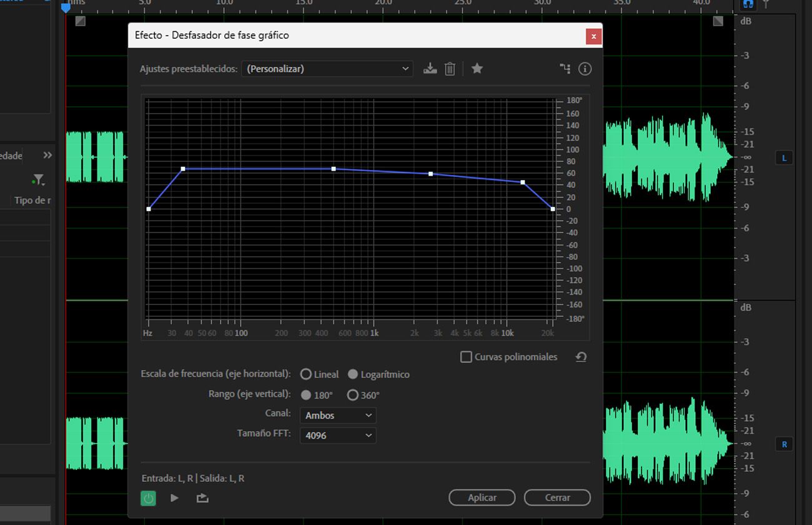Click the filter funnel icon in left panel
812x525 pixels.
click(39, 180)
